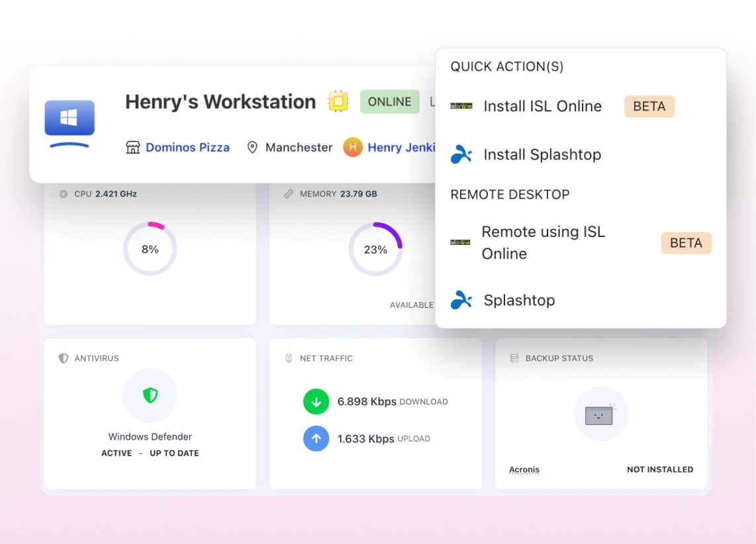Choose Install Splashtop from quick actions
The height and width of the screenshot is (544, 756).
tap(542, 154)
